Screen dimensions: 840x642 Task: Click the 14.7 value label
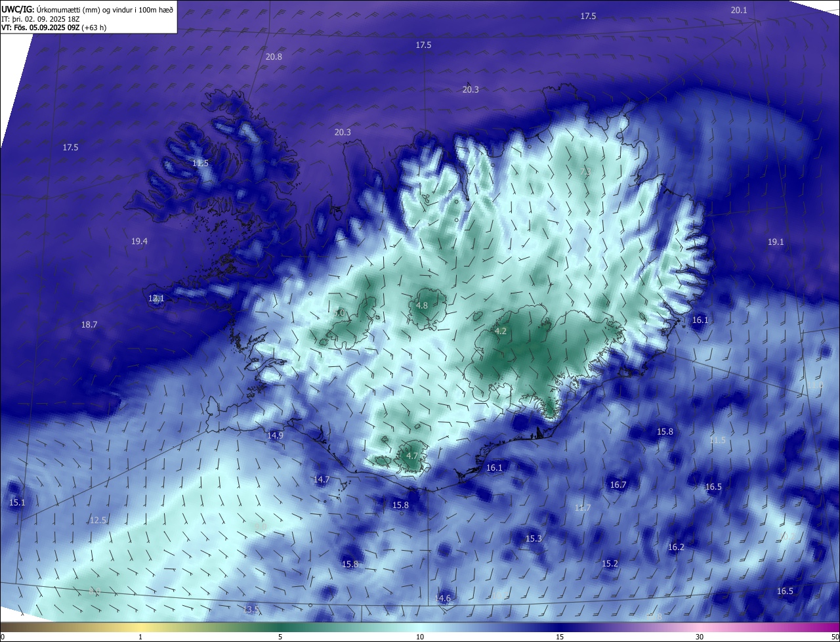[x=322, y=481]
